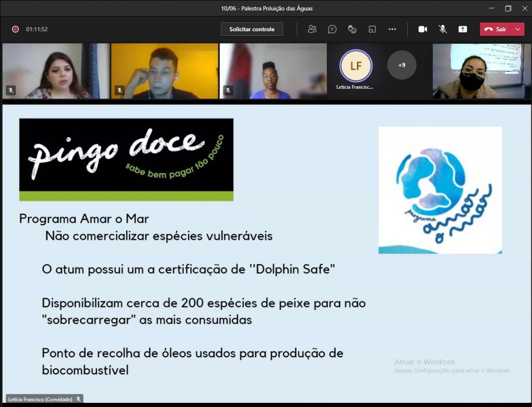Unmute the microphone

(443, 29)
